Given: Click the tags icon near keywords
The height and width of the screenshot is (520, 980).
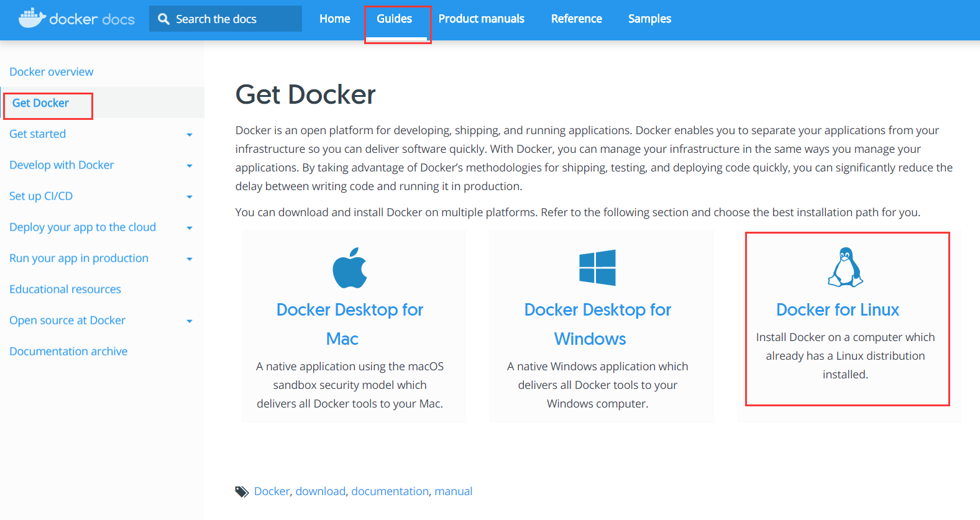Looking at the screenshot, I should (x=242, y=492).
